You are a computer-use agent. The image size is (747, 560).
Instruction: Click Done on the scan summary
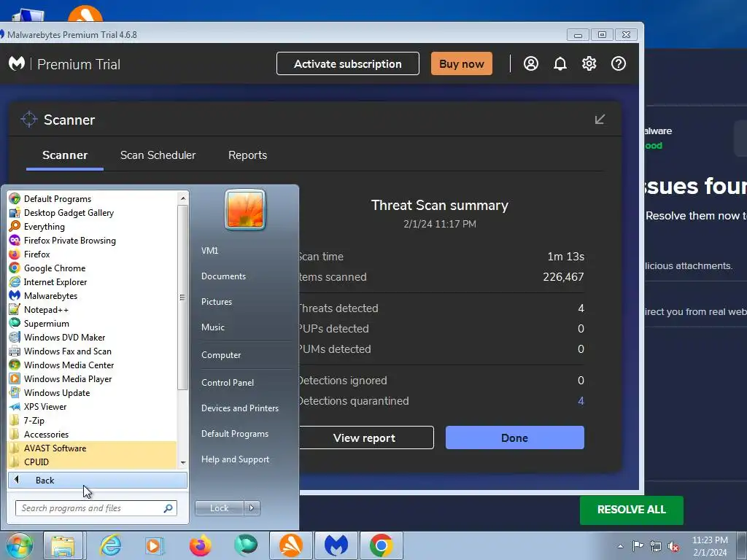[x=514, y=437]
